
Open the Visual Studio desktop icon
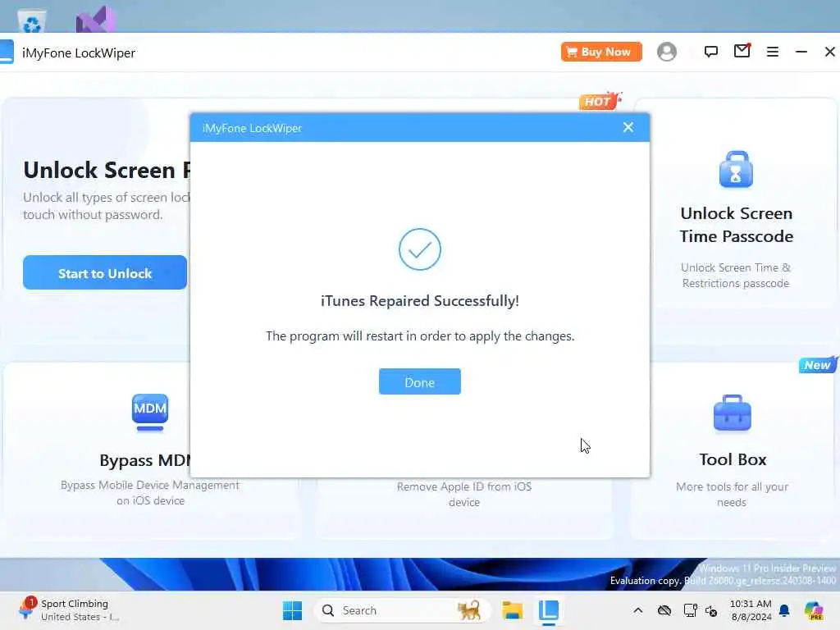95,21
